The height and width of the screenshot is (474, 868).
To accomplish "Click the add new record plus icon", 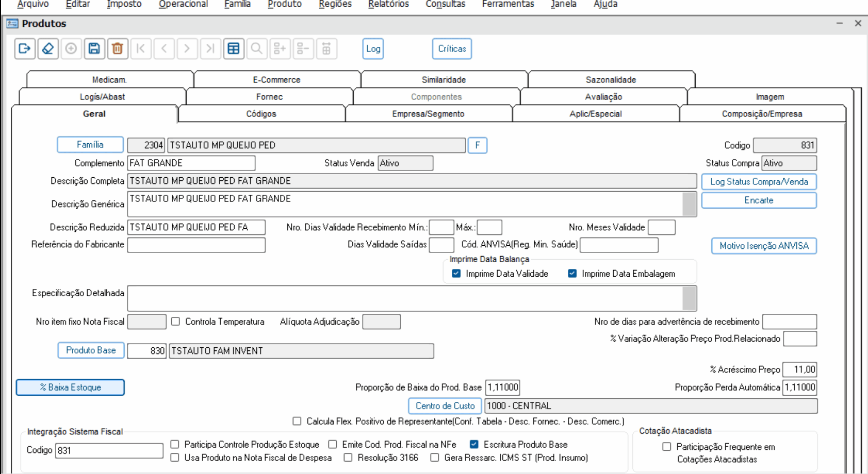I will pyautogui.click(x=71, y=49).
